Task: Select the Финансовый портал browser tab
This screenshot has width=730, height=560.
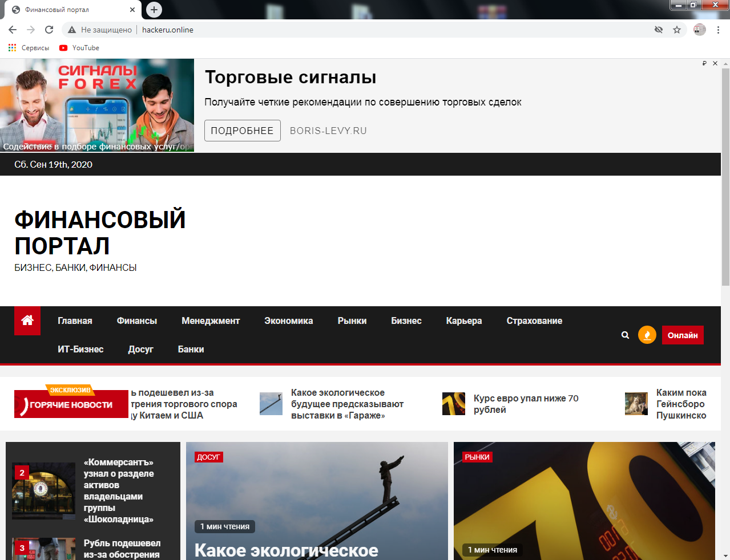Action: (73, 10)
